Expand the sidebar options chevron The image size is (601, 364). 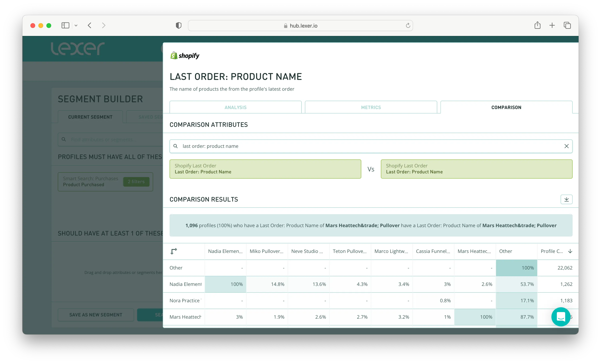76,25
